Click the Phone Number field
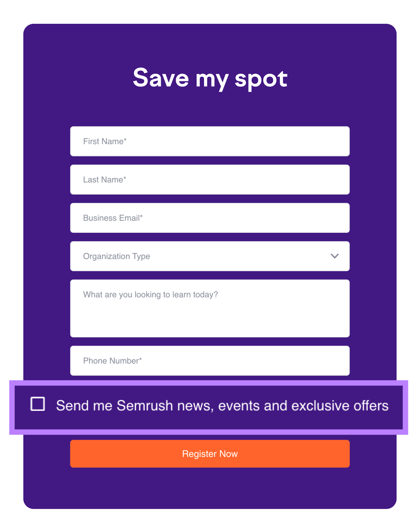The image size is (420, 532). coord(210,361)
